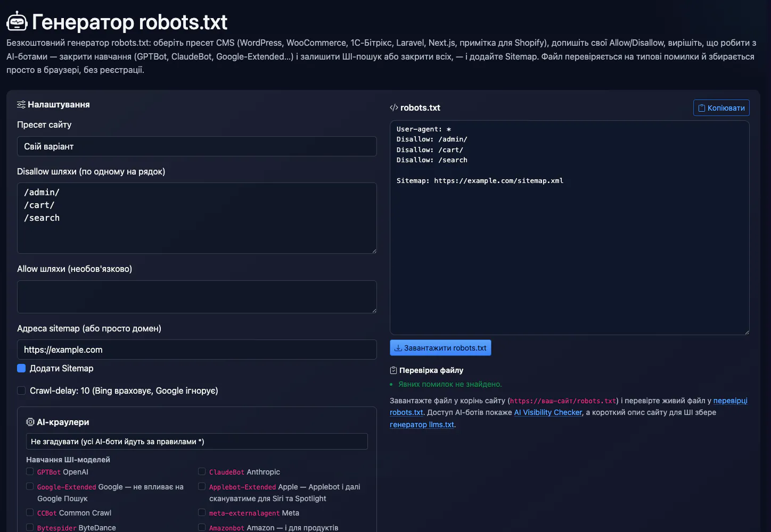
Task: Copy the generated robots.txt with Копіювати
Action: tap(721, 108)
